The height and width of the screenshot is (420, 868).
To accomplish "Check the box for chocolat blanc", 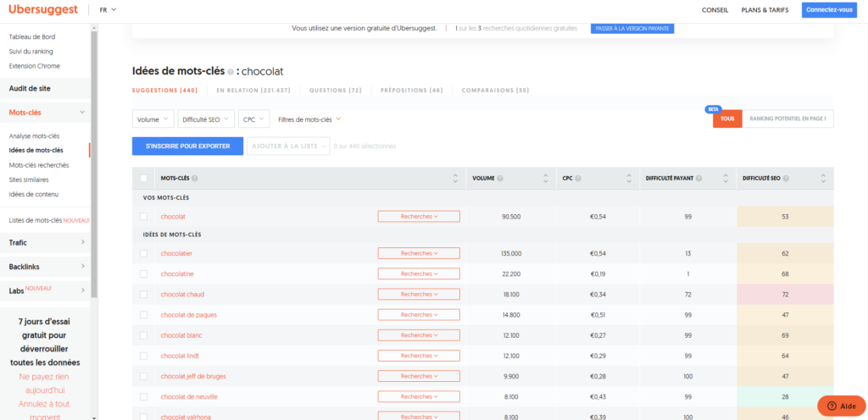I will 143,334.
